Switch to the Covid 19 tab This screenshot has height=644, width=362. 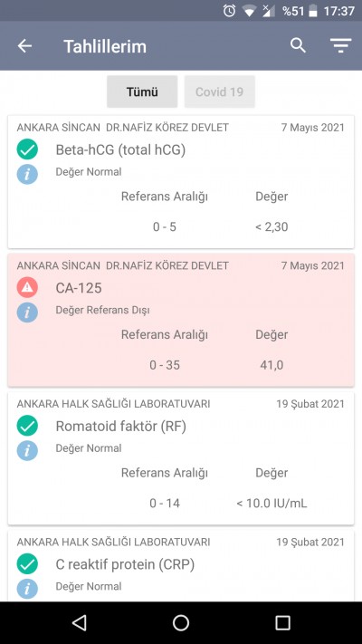pos(220,91)
